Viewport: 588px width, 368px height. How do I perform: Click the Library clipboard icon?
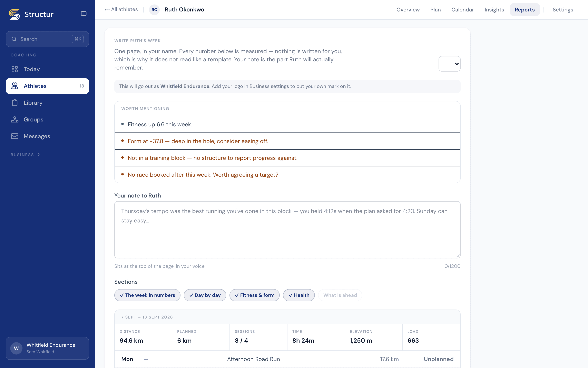[14, 103]
